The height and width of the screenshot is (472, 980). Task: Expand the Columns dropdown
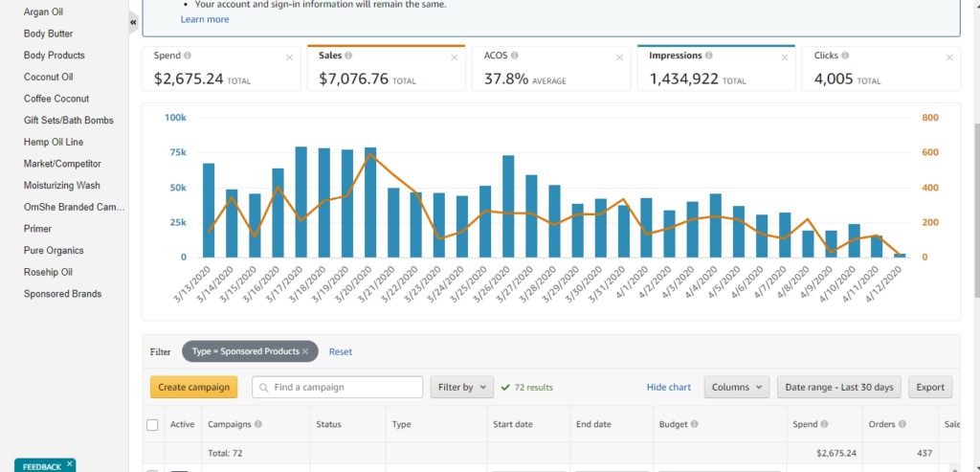click(736, 387)
